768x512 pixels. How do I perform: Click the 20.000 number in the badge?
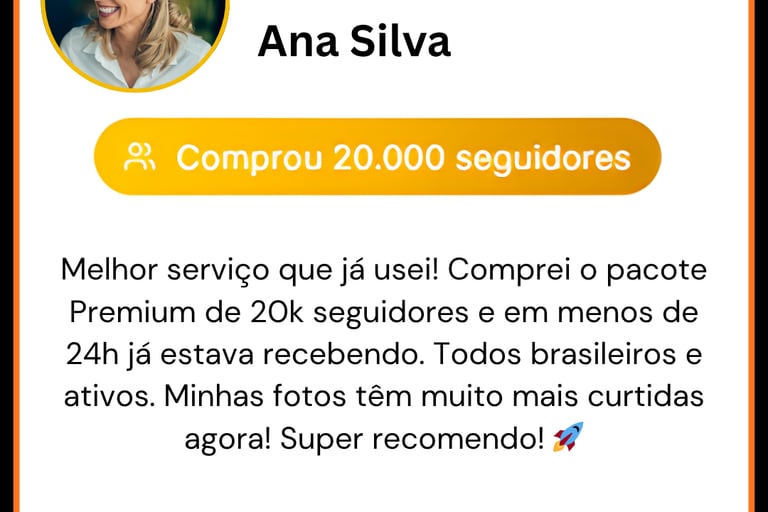coord(388,157)
